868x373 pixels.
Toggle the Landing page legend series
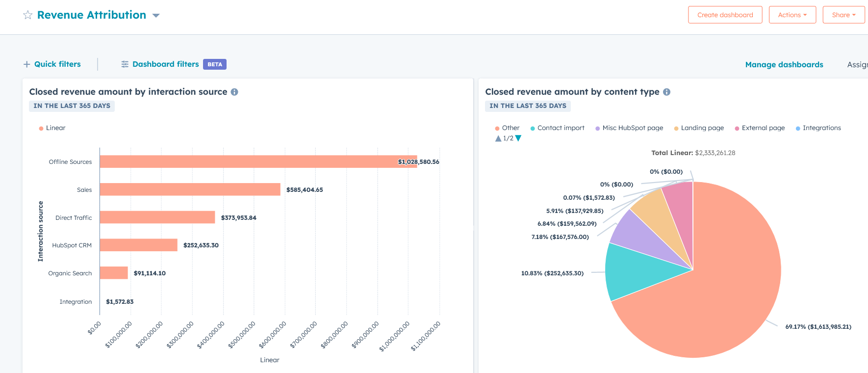click(x=699, y=128)
